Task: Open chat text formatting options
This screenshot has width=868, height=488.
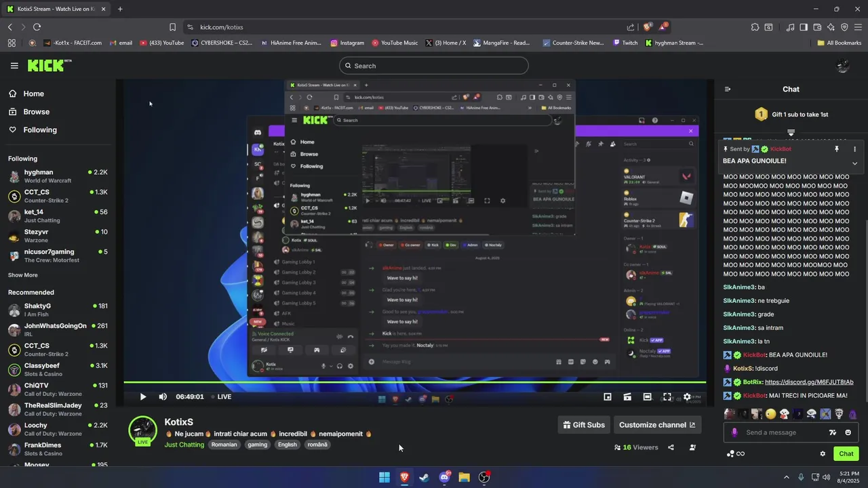Action: click(833, 432)
